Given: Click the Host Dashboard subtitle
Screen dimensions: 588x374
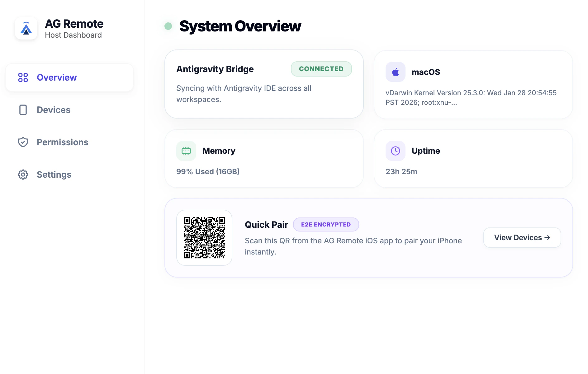Looking at the screenshot, I should 73,35.
